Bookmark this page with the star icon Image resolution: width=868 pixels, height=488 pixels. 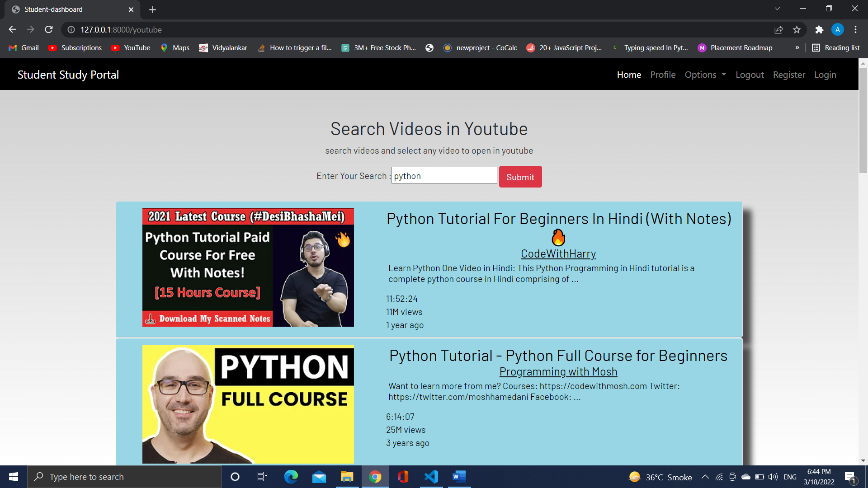tap(797, 29)
